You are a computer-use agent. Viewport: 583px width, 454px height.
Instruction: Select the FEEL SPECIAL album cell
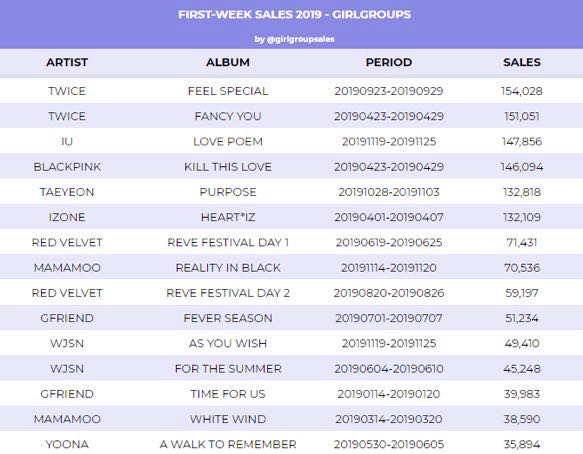coord(228,91)
